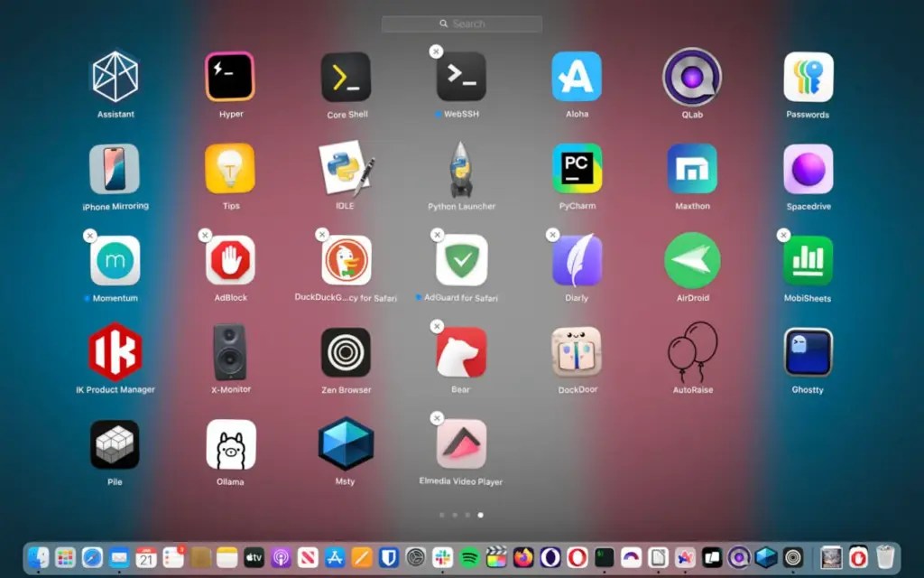Viewport: 924px width, 578px height.
Task: Launch the AdBlock app icon
Action: click(x=230, y=260)
